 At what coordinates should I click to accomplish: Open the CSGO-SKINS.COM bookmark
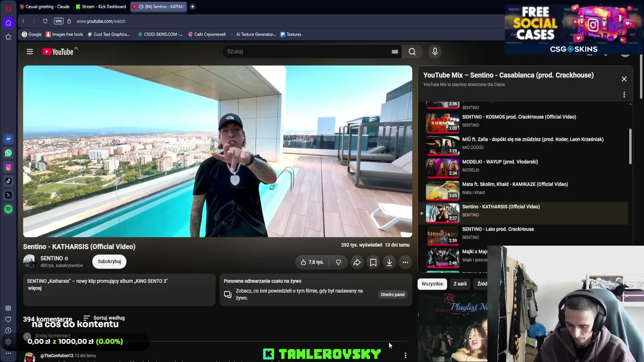coord(160,34)
